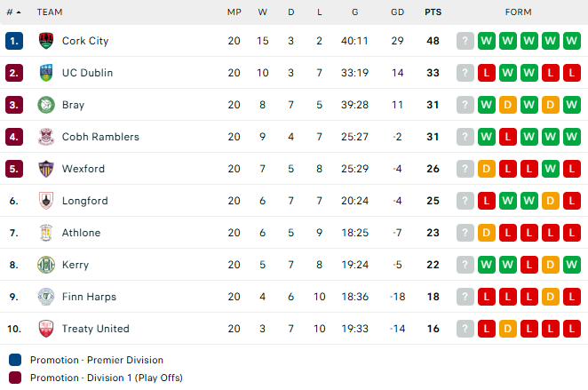588x390 pixels.
Task: Click maroon Promotion Play Offs legend swatch
Action: [15, 378]
